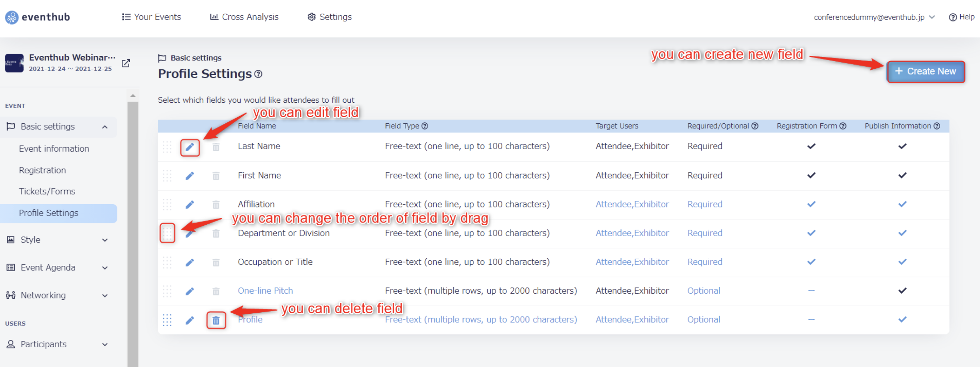The height and width of the screenshot is (367, 980).
Task: Click drag handle for Department or Division row
Action: [x=168, y=233]
